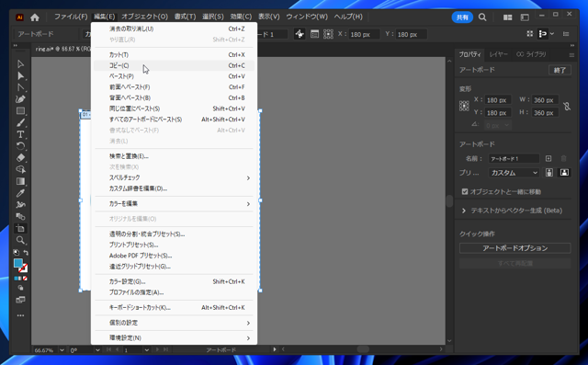Select the Zoom tool
Image resolution: width=588 pixels, height=365 pixels.
pos(20,240)
